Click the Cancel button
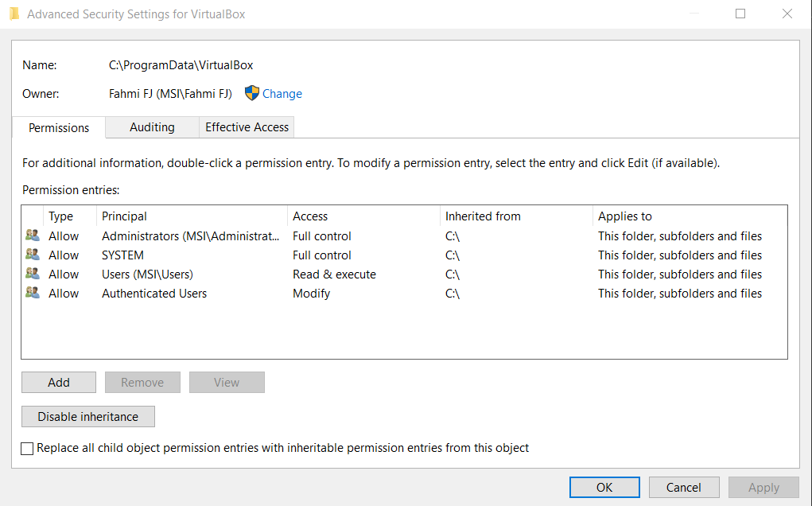Screen dimensions: 812x506 pos(684,487)
